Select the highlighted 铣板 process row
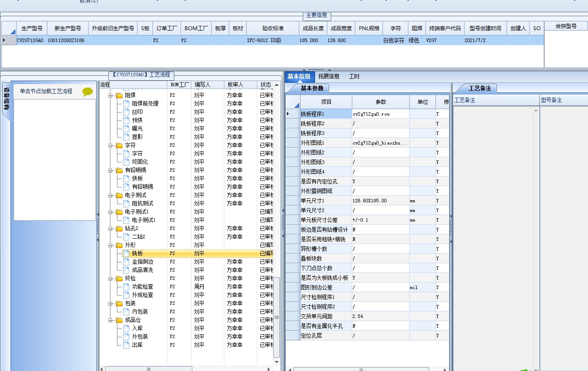Screen dimensions: 588x371 [186, 253]
